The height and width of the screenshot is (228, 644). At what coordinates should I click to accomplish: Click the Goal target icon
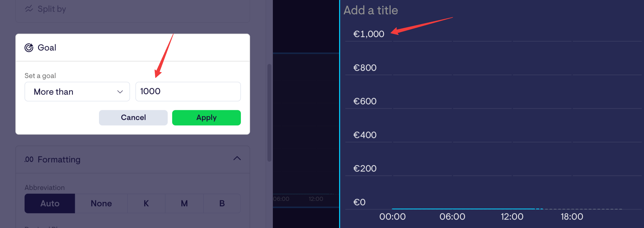(29, 47)
